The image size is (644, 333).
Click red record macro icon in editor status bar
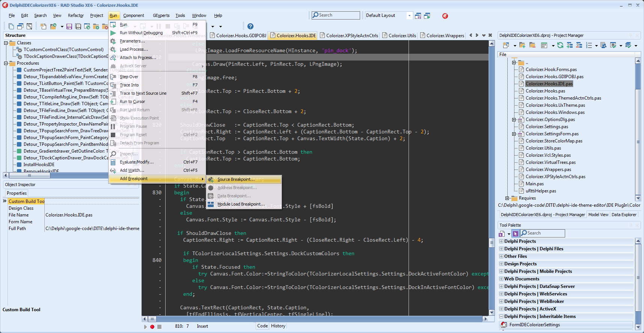152,327
